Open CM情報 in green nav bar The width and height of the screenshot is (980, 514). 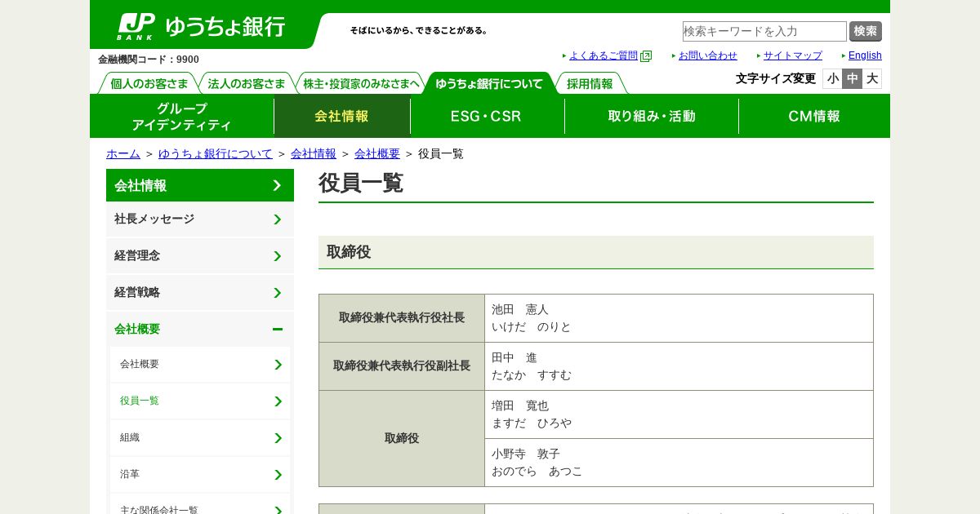click(814, 117)
